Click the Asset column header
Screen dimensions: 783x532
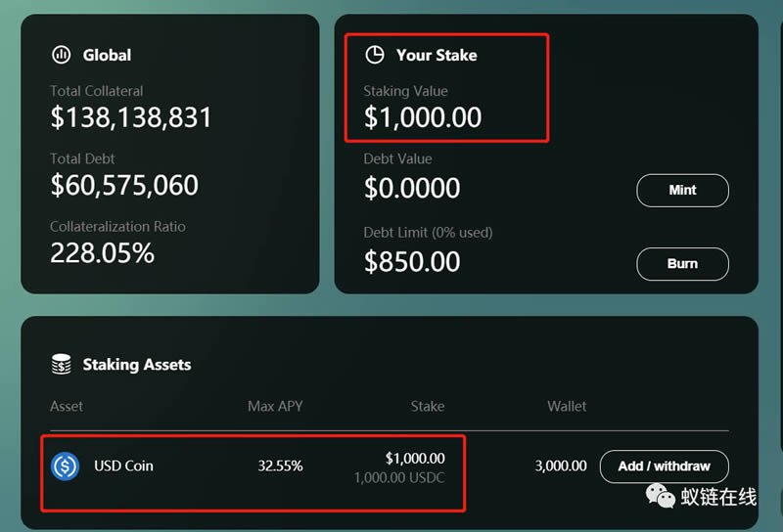tap(67, 406)
